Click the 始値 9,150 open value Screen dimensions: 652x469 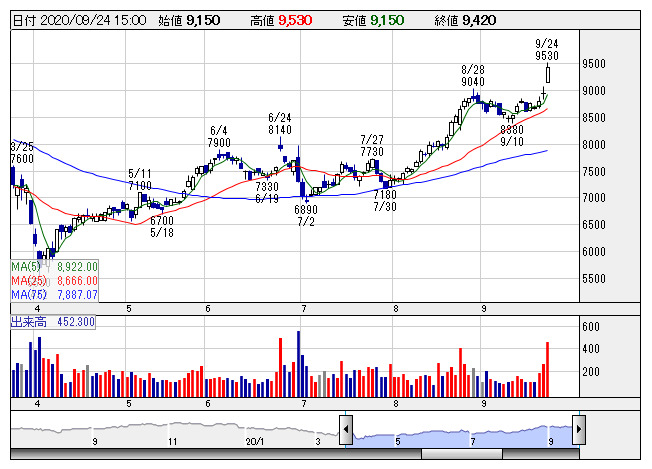[x=189, y=20]
